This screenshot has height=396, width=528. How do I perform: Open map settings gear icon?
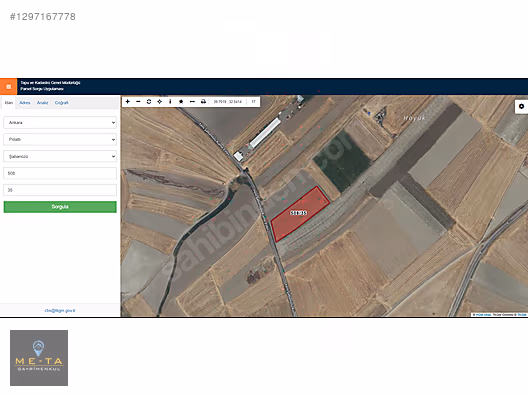tap(521, 106)
